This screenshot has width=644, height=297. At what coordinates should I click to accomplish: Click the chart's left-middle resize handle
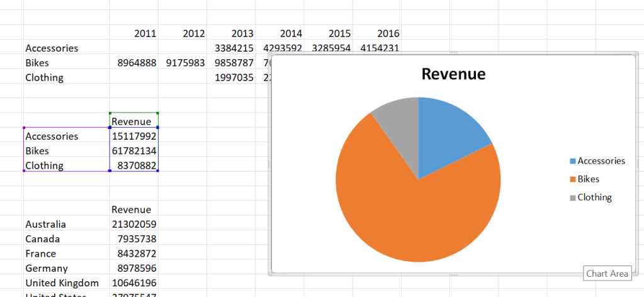[269, 164]
